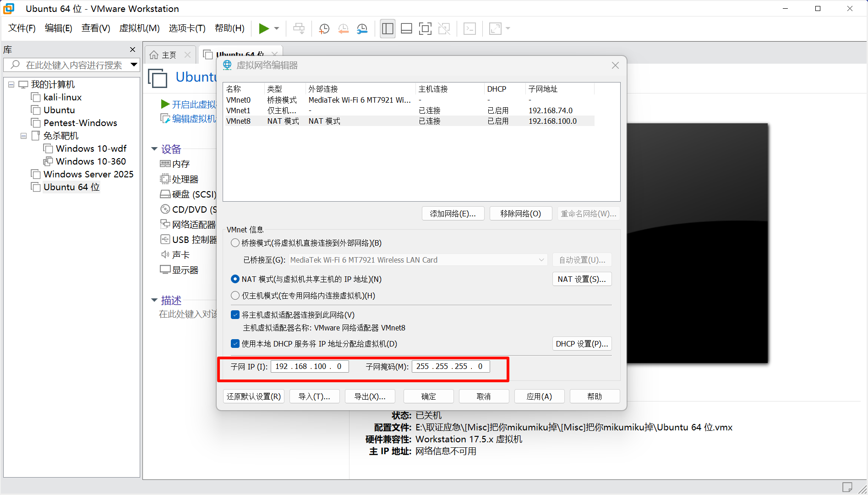
Task: Click the take snapshot clock icon
Action: pyautogui.click(x=324, y=29)
